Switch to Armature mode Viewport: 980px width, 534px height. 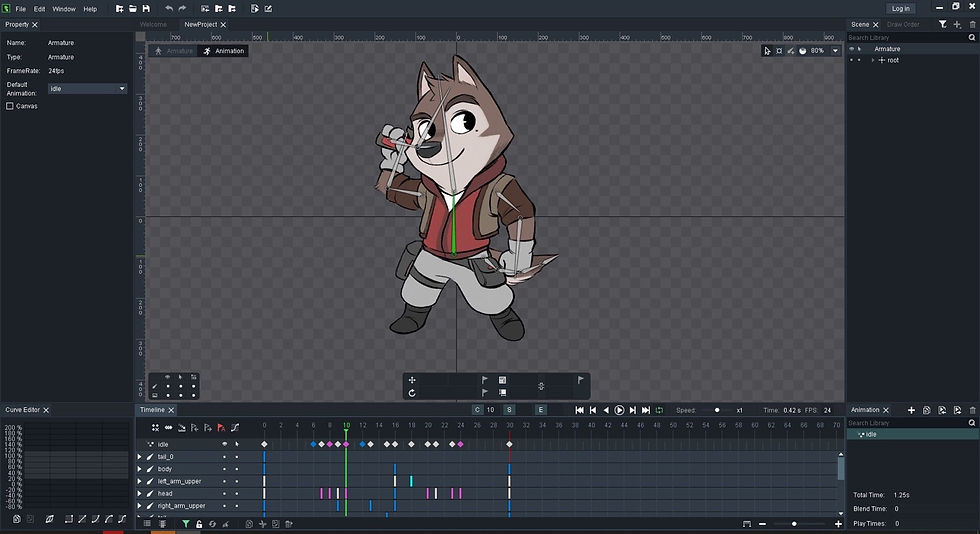tap(174, 51)
